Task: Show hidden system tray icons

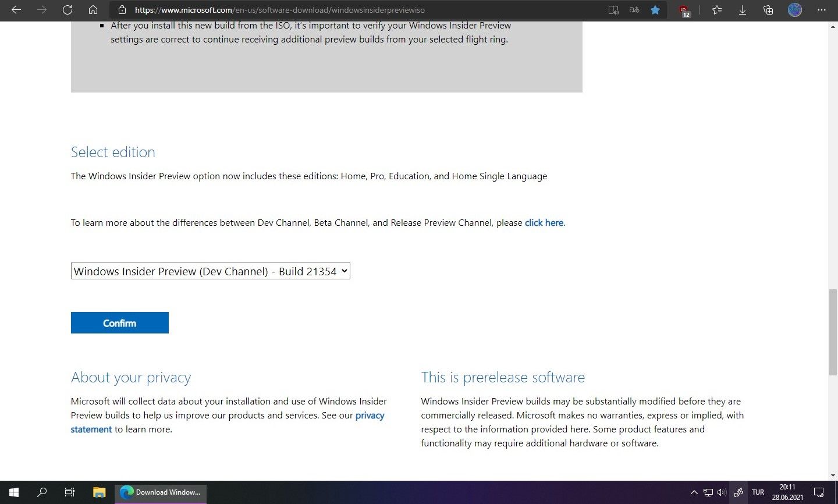Action: pos(694,492)
